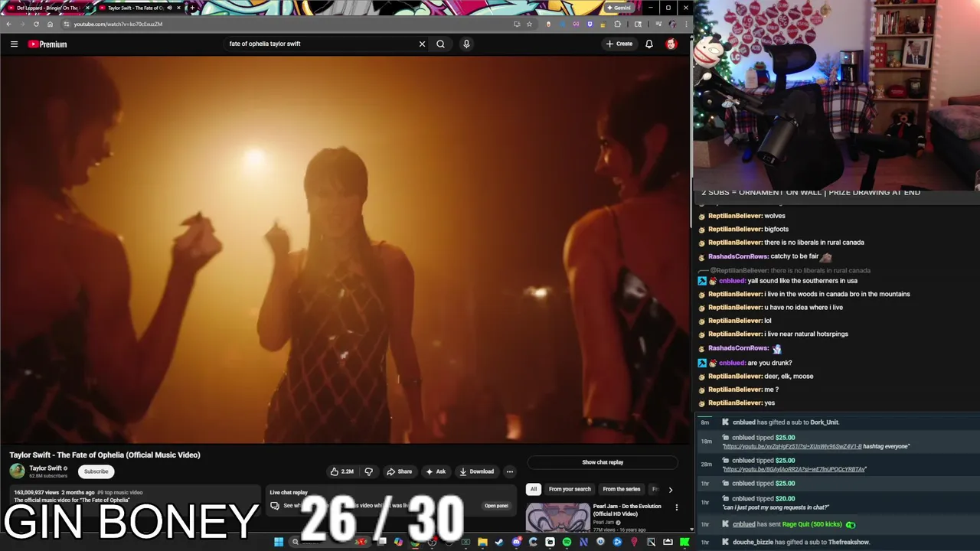Open a new browser tab with plus
Screen dimensions: 980x551
(191, 8)
